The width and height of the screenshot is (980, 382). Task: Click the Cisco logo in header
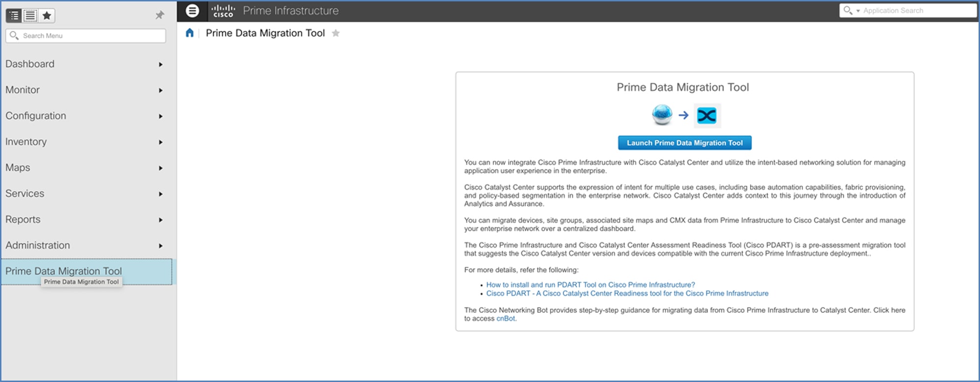[223, 11]
